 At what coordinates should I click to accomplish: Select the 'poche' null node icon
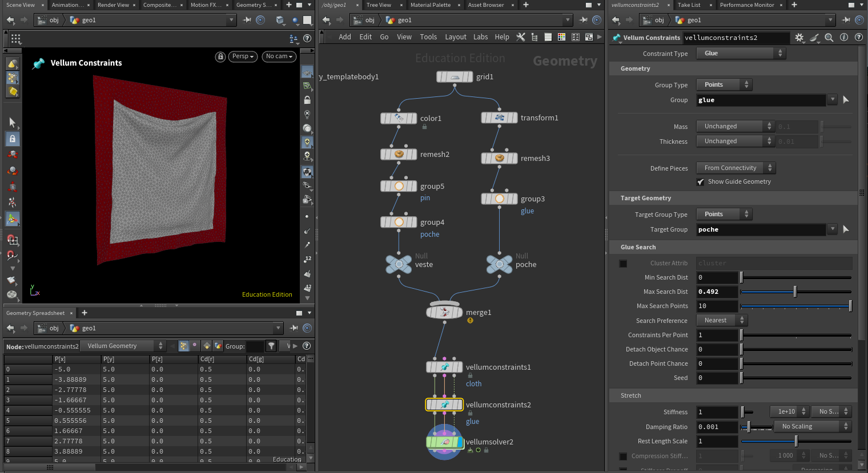click(x=499, y=264)
